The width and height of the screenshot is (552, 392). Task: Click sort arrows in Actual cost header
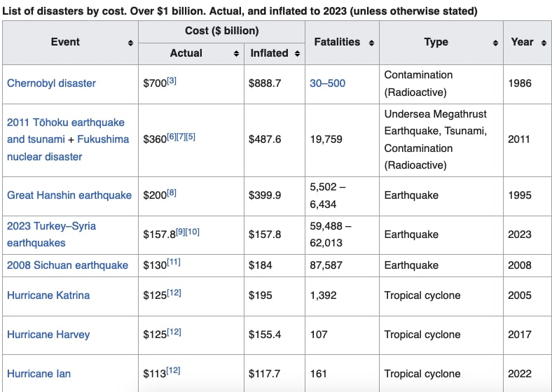tap(236, 54)
